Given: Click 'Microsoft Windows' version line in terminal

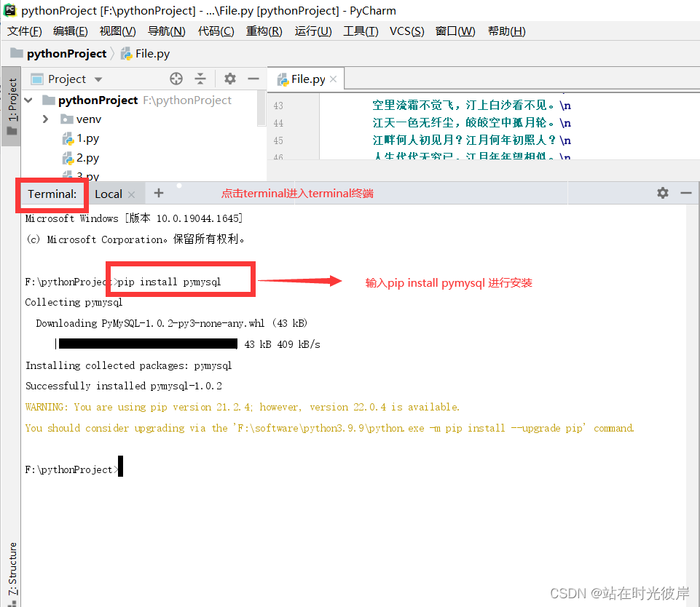Looking at the screenshot, I should [134, 218].
